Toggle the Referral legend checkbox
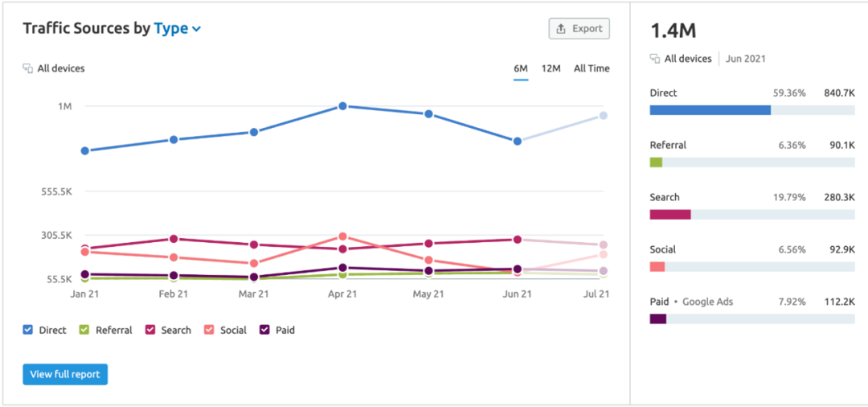The height and width of the screenshot is (407, 868). [84, 330]
